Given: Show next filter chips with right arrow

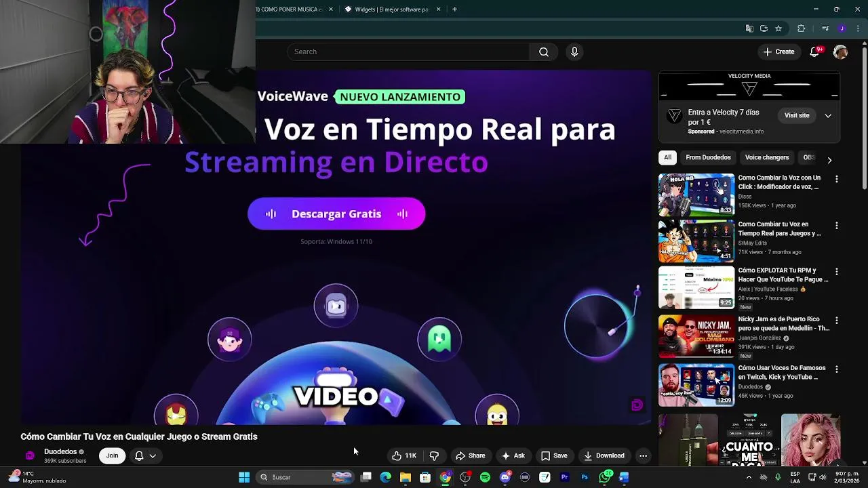Looking at the screenshot, I should (829, 160).
